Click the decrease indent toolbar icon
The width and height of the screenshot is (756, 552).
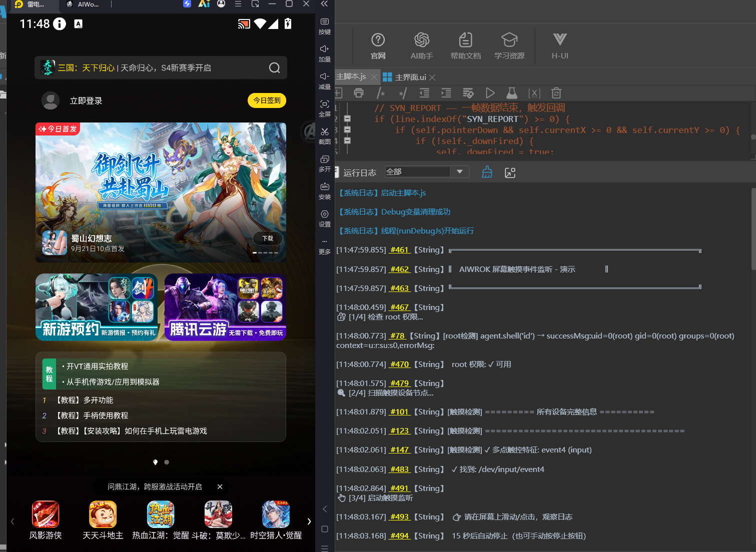pos(424,93)
